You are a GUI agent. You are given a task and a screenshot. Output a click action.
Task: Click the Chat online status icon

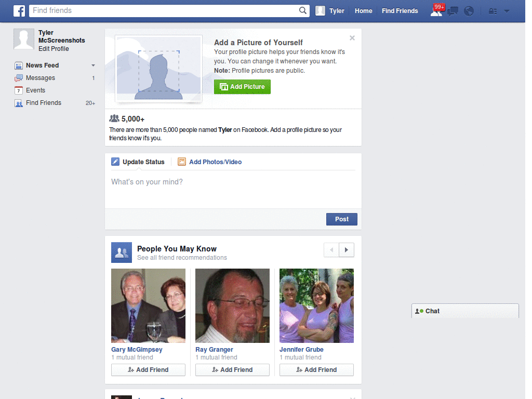(419, 311)
